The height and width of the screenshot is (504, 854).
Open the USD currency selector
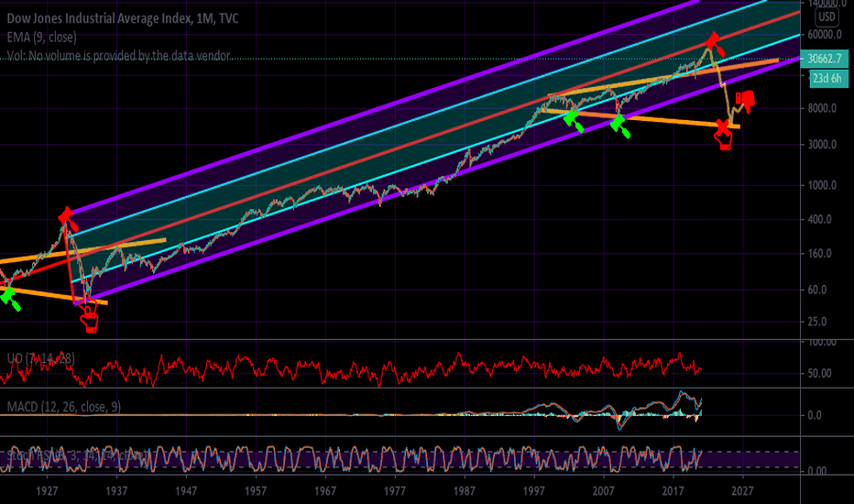(x=827, y=16)
